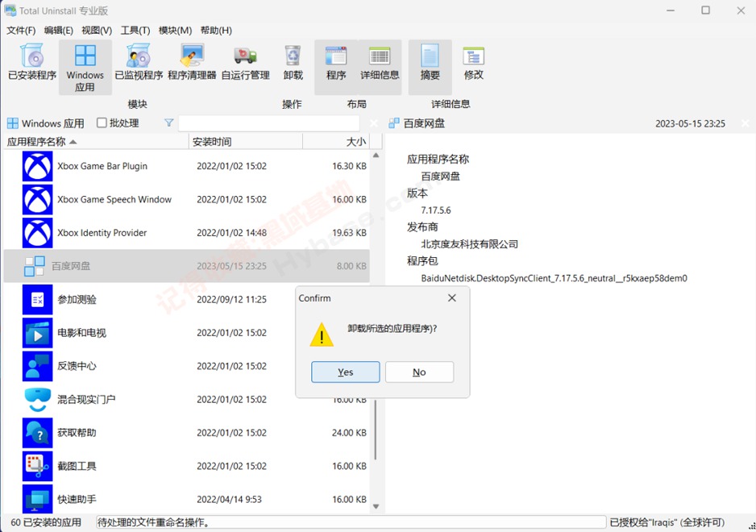The image size is (756, 532).
Task: Click status bar text 待处理的文件重命名操作
Action: [x=154, y=522]
